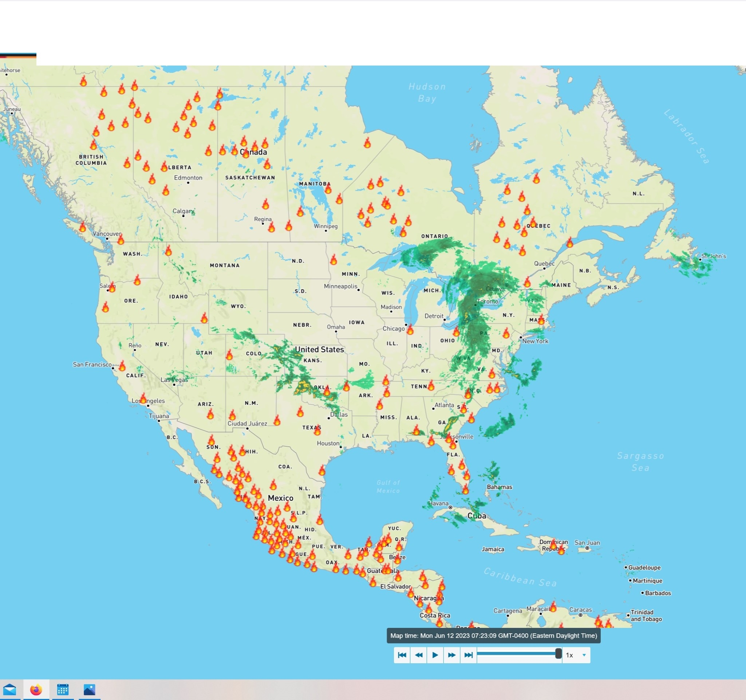The image size is (746, 700).
Task: Click the Winnipeg city label
Action: coord(325,226)
